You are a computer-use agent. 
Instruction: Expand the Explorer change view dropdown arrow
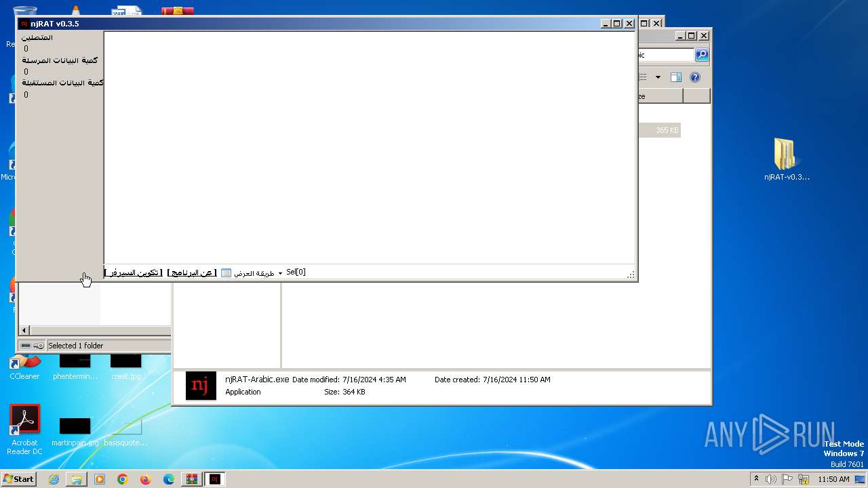658,77
